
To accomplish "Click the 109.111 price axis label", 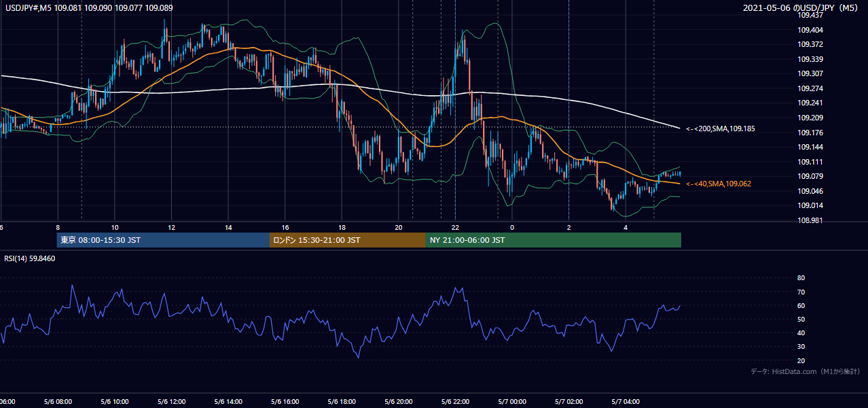I will coord(810,162).
